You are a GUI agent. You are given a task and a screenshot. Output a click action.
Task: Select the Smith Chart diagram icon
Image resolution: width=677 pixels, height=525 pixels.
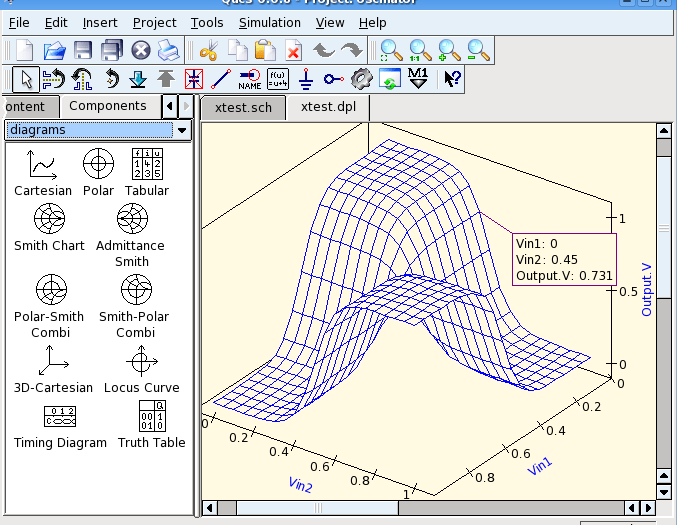pos(49,217)
